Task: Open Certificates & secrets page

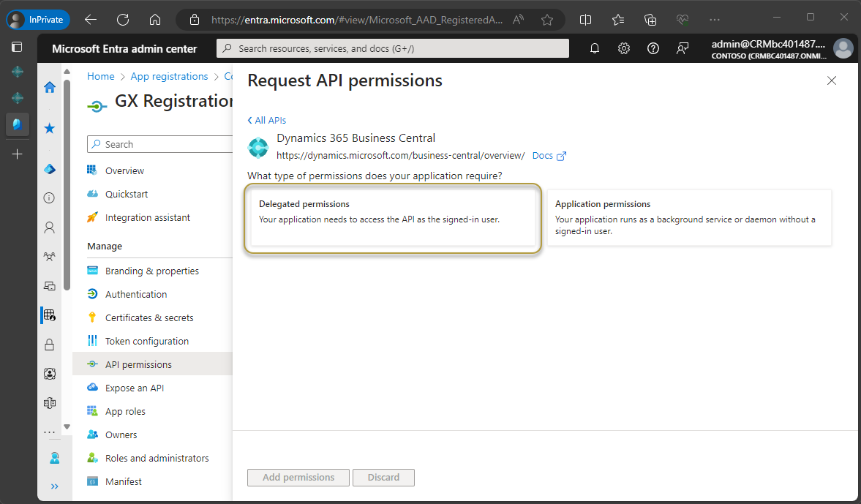Action: [x=149, y=317]
